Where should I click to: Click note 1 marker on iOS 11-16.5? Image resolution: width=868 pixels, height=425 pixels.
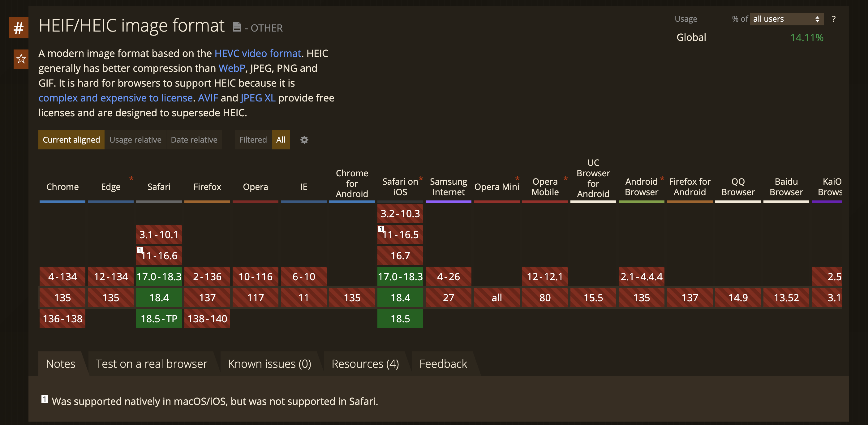[381, 229]
